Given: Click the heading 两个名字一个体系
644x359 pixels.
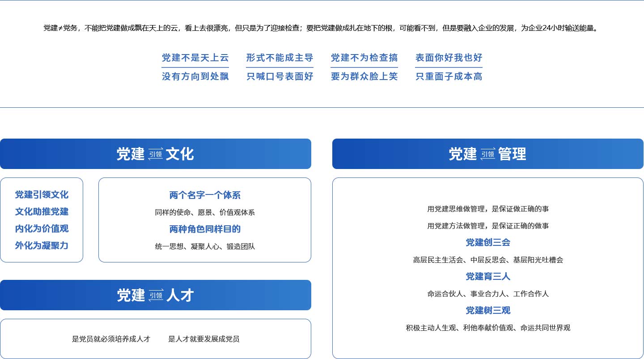Looking at the screenshot, I should point(205,195).
